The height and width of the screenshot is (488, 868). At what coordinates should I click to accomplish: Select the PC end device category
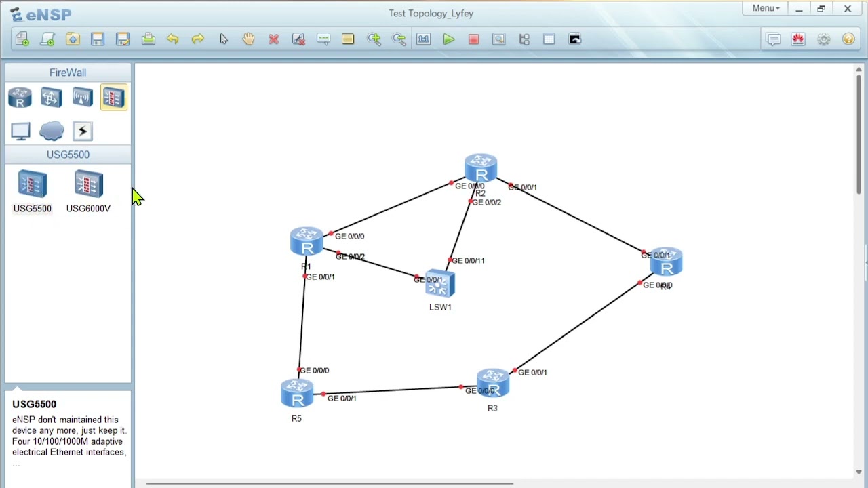pyautogui.click(x=20, y=131)
